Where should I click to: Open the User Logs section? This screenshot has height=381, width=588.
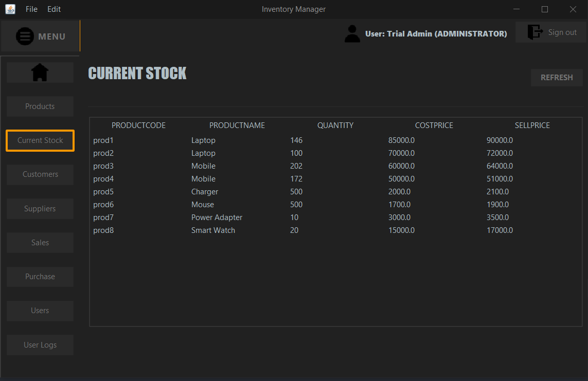pyautogui.click(x=40, y=344)
